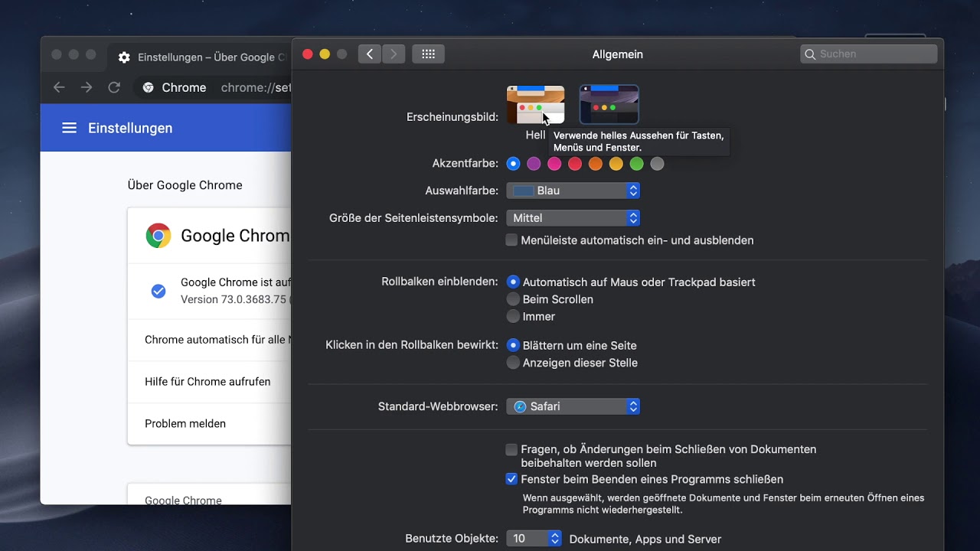Click the Über Google Chrome heading
Viewport: 980px width, 551px height.
coord(185,185)
